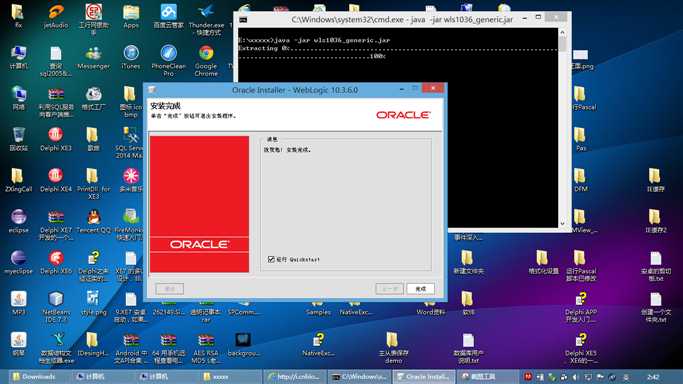This screenshot has height=384, width=683.
Task: Click the taskbar clock
Action: (x=653, y=377)
